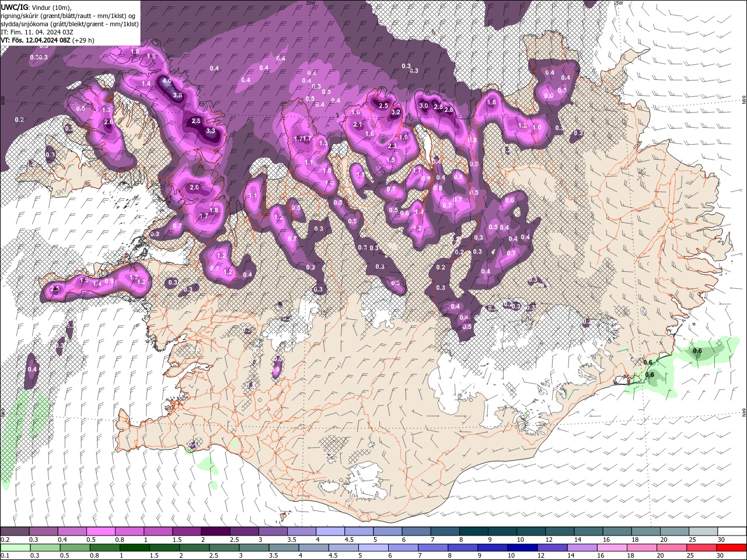This screenshot has height=560, width=747.
Task: Click the 3.6 value just below the 4.0 peak
Action: [178, 95]
